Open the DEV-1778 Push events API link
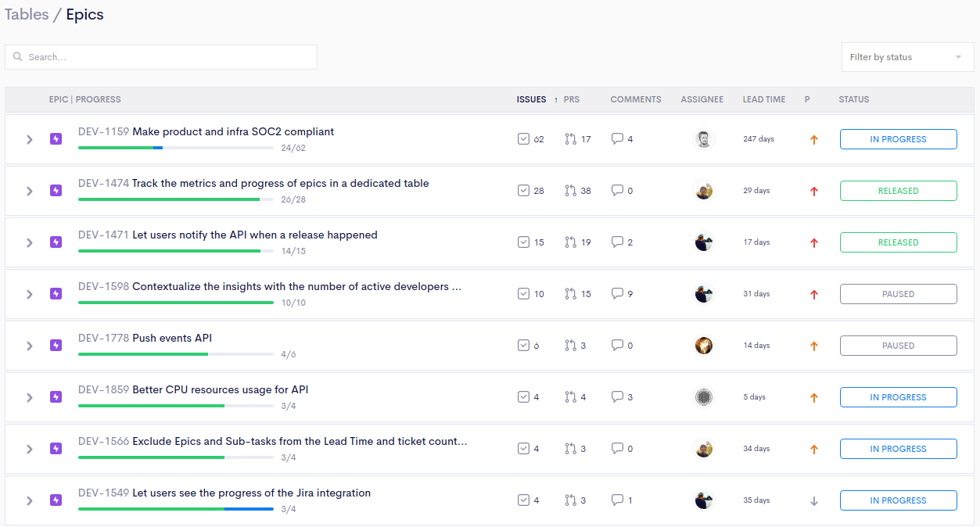 point(145,339)
